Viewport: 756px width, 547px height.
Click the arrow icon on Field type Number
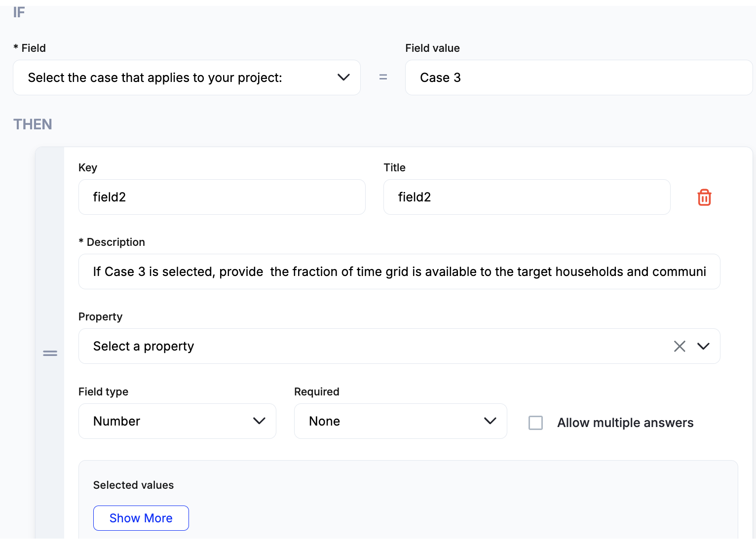pos(259,421)
